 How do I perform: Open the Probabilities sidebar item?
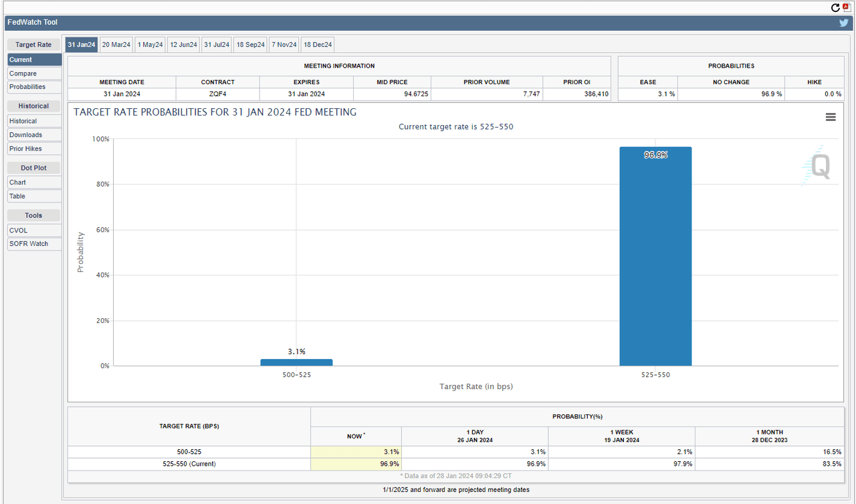tap(34, 87)
